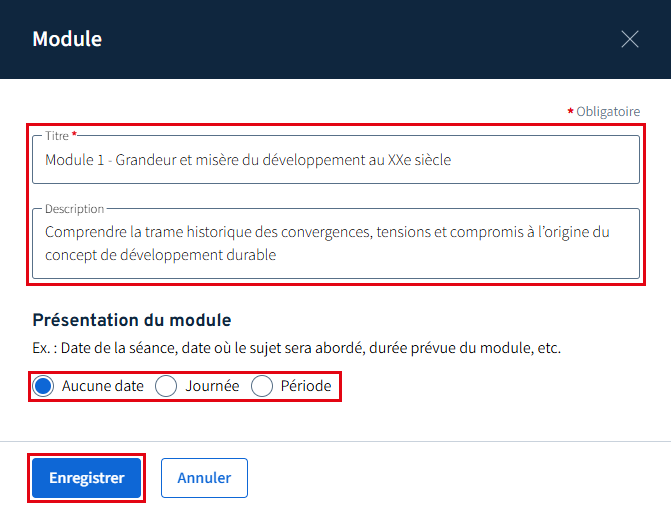Screen dimensions: 671x519
Task: Click the word "Comprendre" in the description
Action: [85, 232]
